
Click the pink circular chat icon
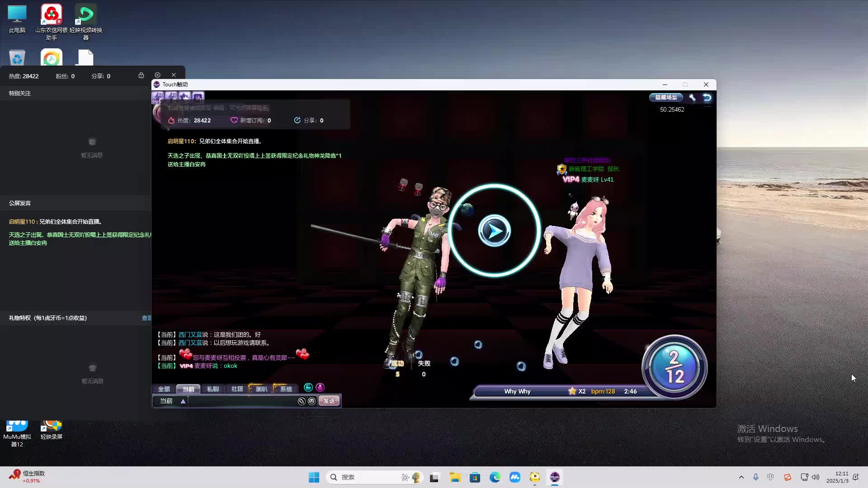(320, 388)
